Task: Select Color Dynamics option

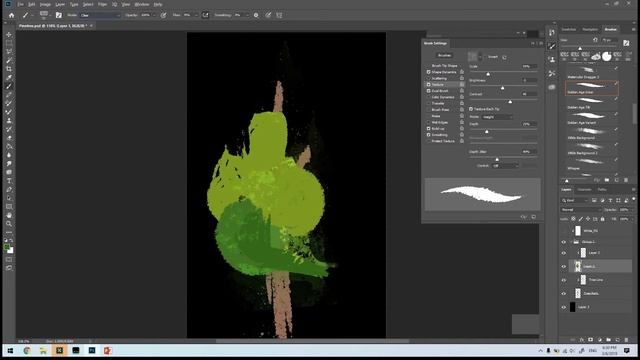Action: tap(443, 97)
